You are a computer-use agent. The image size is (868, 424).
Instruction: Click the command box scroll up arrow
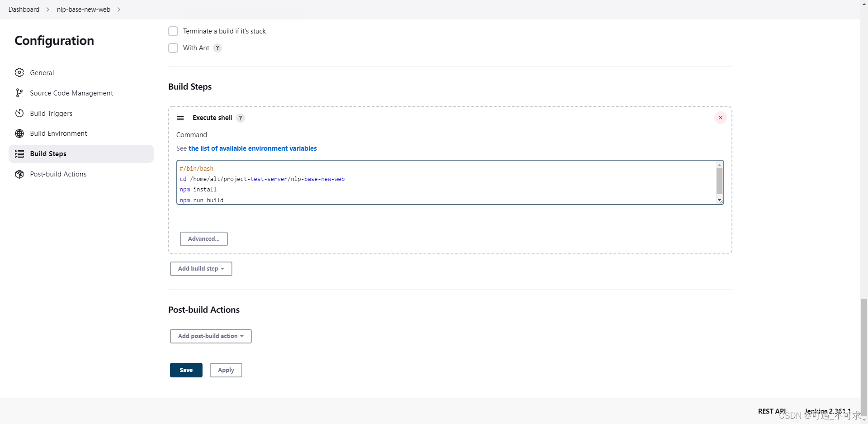tap(719, 165)
